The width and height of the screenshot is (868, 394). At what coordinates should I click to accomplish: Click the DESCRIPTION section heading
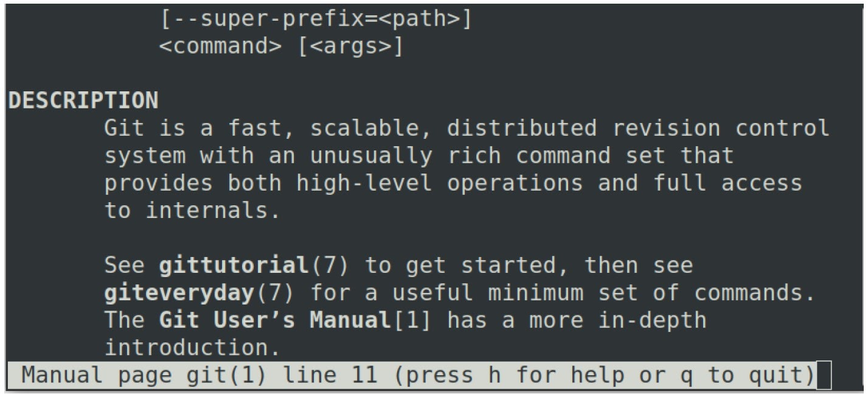tap(83, 100)
